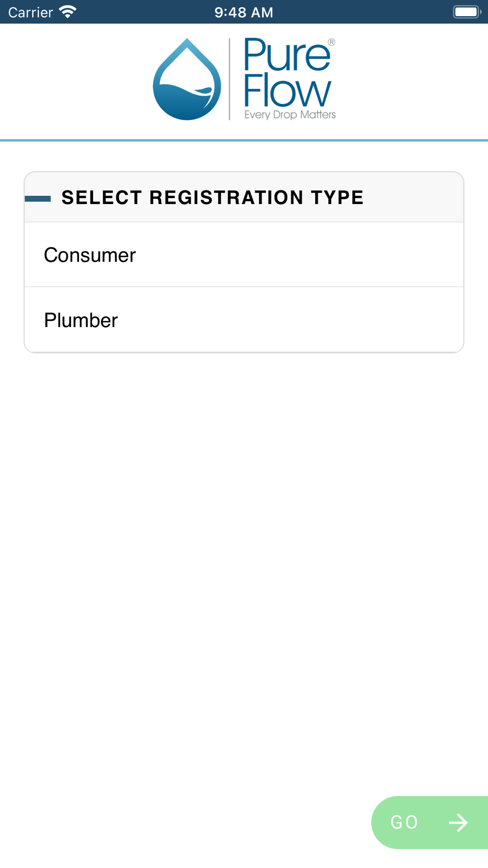Select the Consumer registration type

click(x=244, y=255)
